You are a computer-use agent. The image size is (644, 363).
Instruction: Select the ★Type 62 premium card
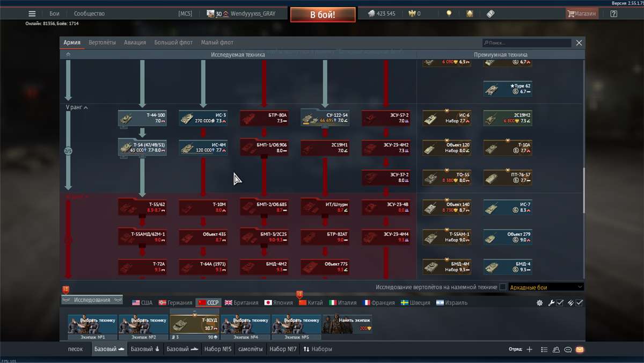508,89
